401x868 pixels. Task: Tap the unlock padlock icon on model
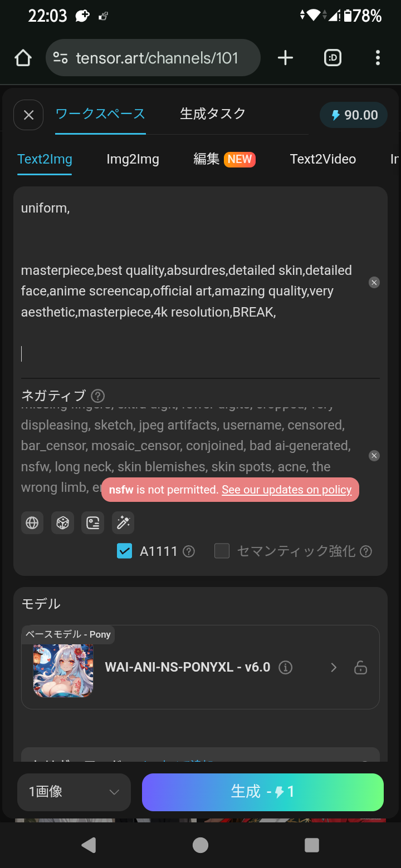pos(360,667)
